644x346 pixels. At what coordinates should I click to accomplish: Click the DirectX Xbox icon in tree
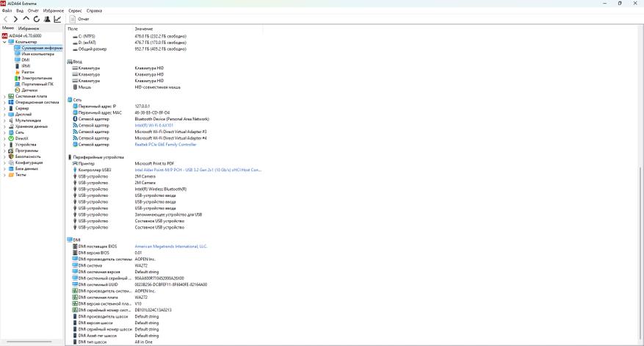tap(11, 139)
